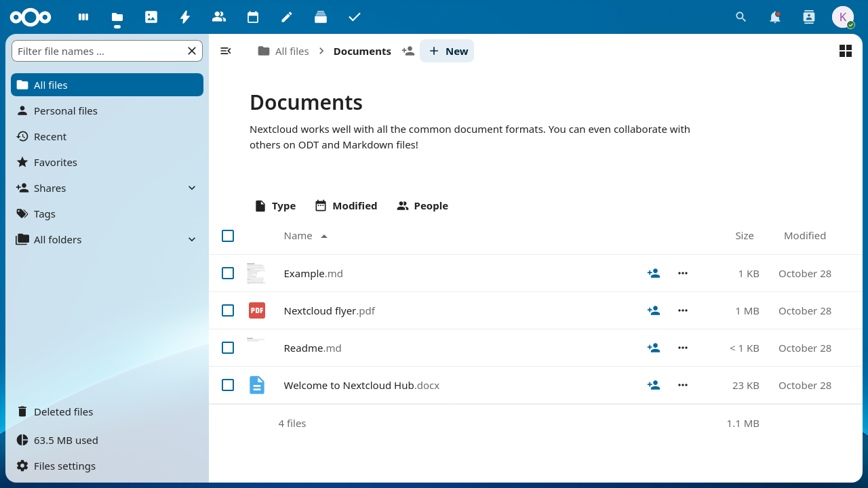Click the notifications bell icon
The height and width of the screenshot is (488, 868).
point(774,17)
